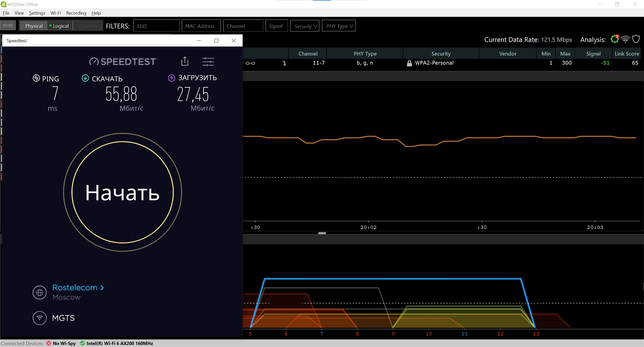Open the Security filter dropdown
Image resolution: width=644 pixels, height=347 pixels.
coord(305,26)
